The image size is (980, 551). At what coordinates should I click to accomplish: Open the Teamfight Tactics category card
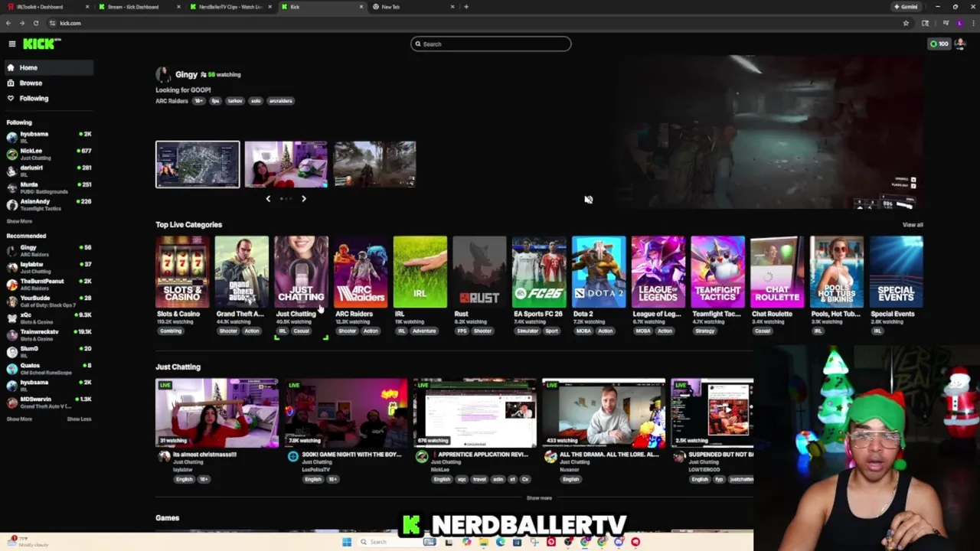tap(717, 272)
